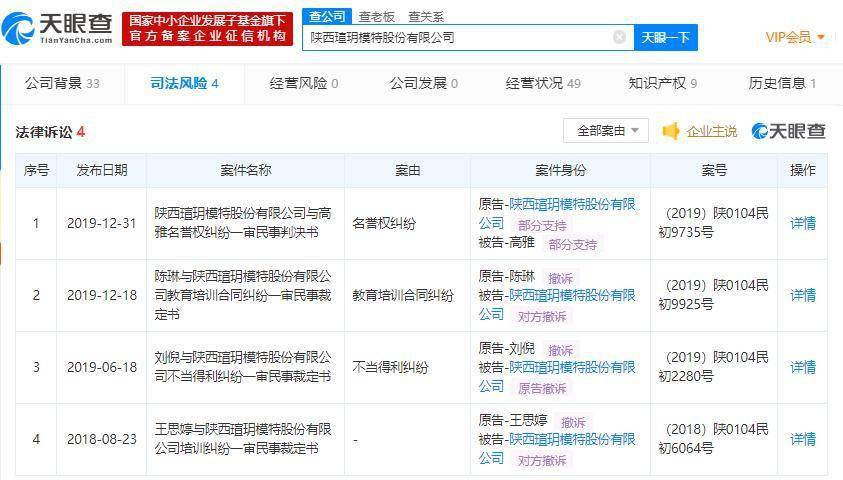Click the megaphone icon beside 企业主说

click(670, 131)
